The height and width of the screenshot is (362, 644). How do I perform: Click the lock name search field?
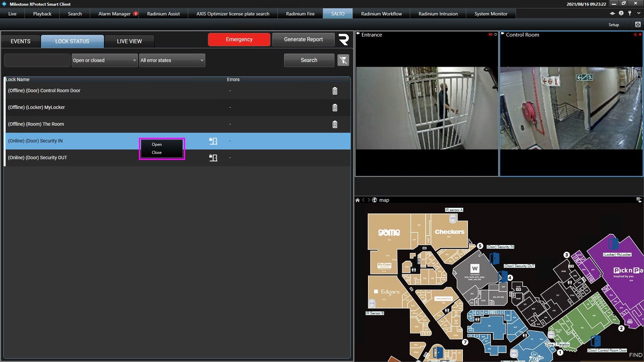pos(37,60)
